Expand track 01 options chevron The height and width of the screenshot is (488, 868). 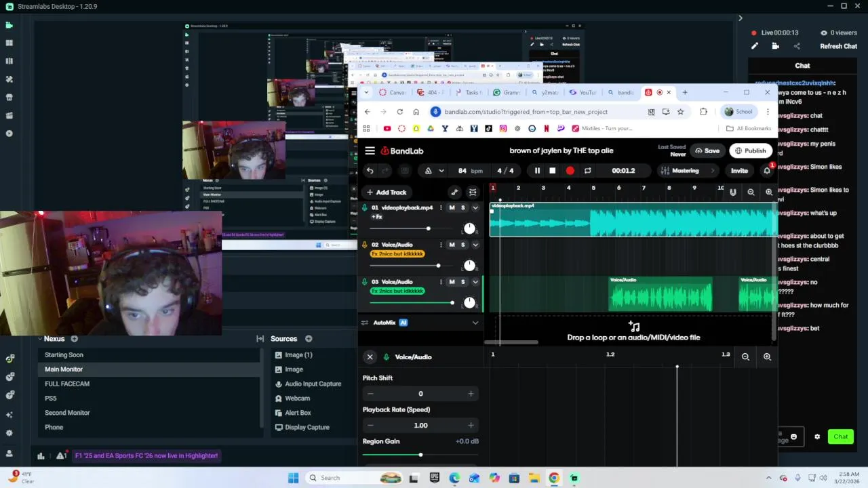click(x=475, y=207)
